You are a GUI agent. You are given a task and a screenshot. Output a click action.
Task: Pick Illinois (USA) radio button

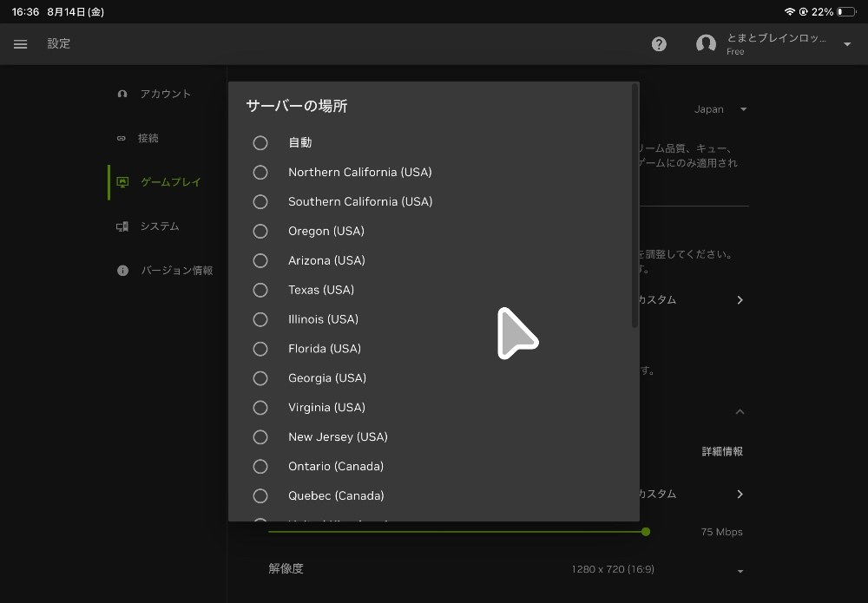pos(260,319)
